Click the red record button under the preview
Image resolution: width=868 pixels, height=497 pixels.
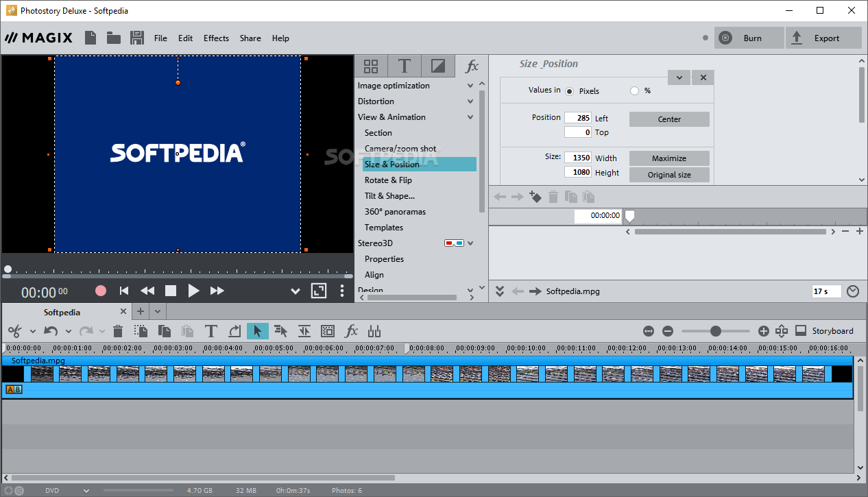click(x=101, y=291)
